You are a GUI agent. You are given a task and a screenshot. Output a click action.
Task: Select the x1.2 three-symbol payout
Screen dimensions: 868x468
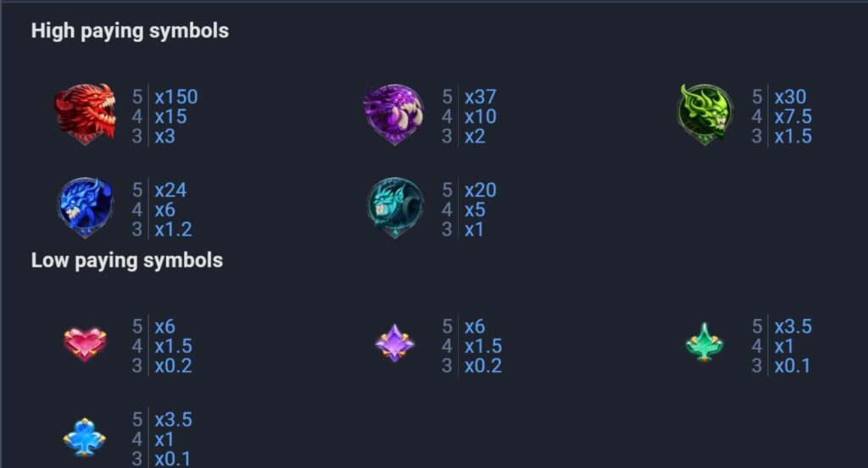(173, 229)
